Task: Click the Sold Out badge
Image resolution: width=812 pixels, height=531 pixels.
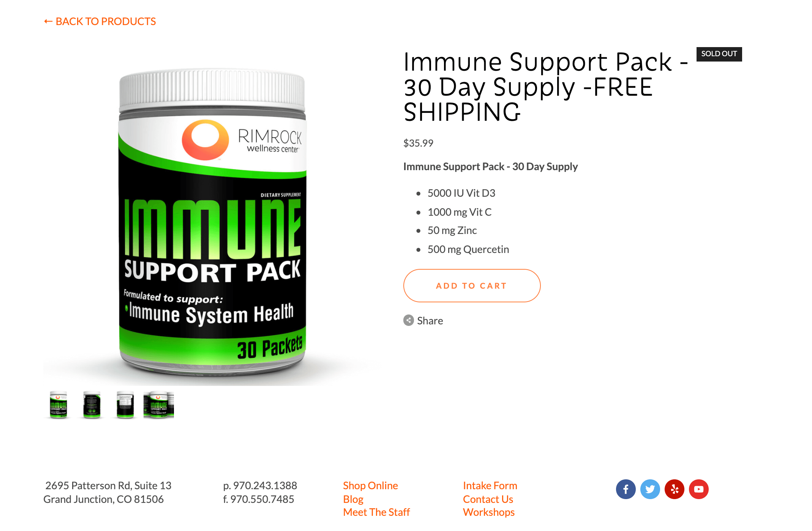Action: click(x=719, y=54)
